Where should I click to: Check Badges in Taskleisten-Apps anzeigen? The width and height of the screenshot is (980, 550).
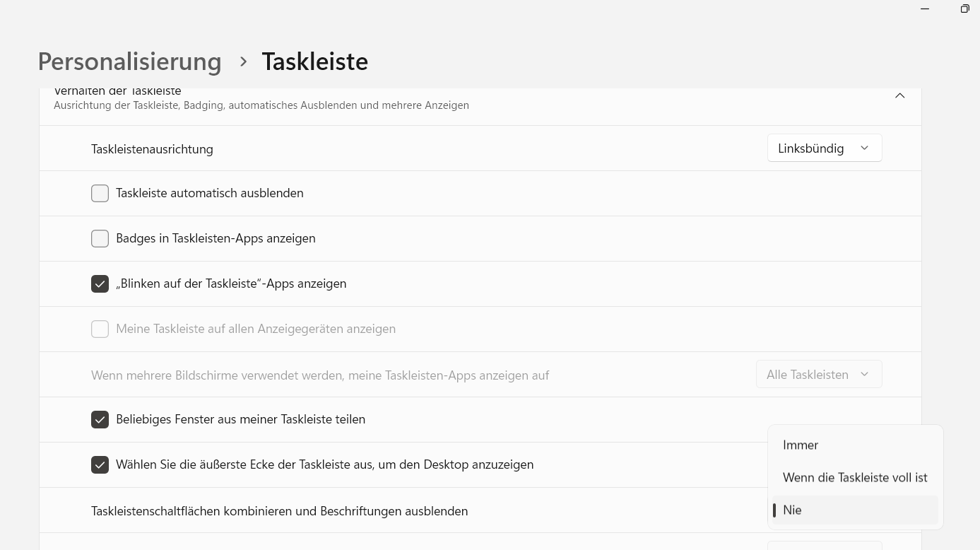coord(100,239)
